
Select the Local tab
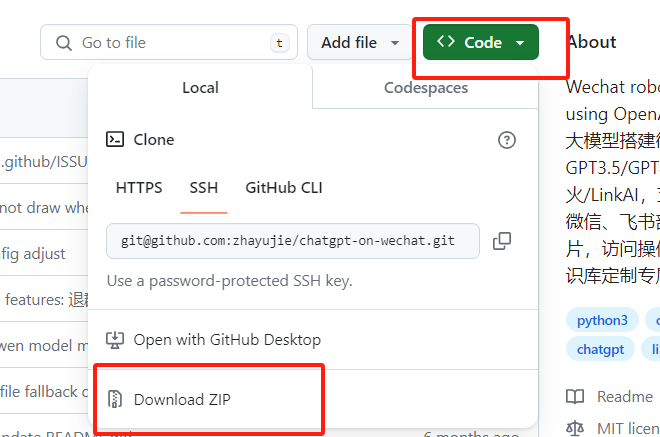pyautogui.click(x=200, y=88)
